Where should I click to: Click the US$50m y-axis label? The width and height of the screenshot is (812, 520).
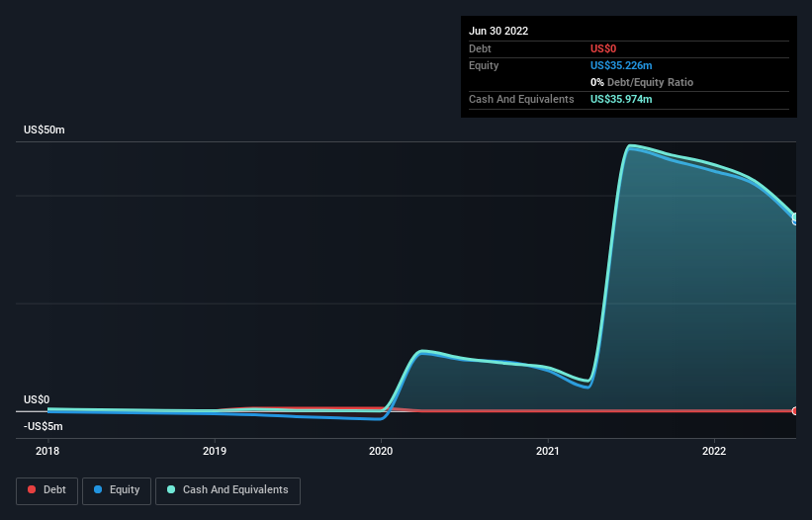click(x=45, y=130)
